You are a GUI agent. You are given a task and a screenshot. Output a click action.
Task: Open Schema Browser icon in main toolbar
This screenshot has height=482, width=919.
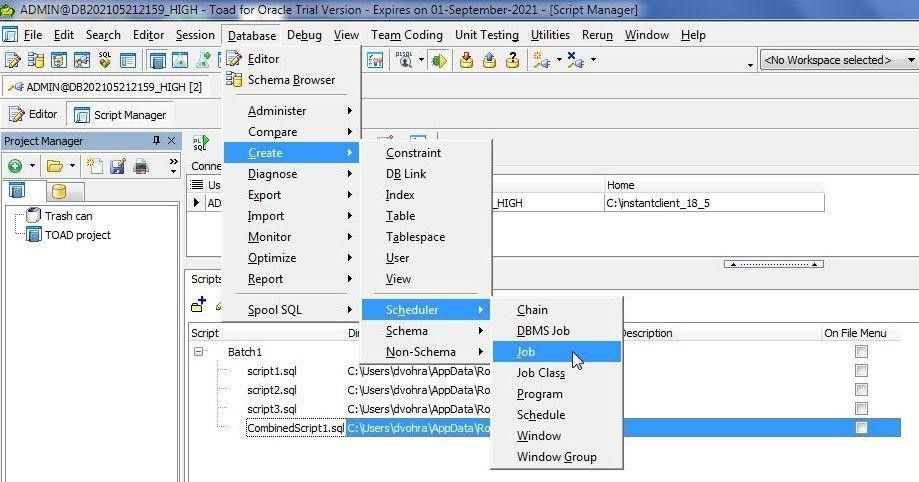36,60
